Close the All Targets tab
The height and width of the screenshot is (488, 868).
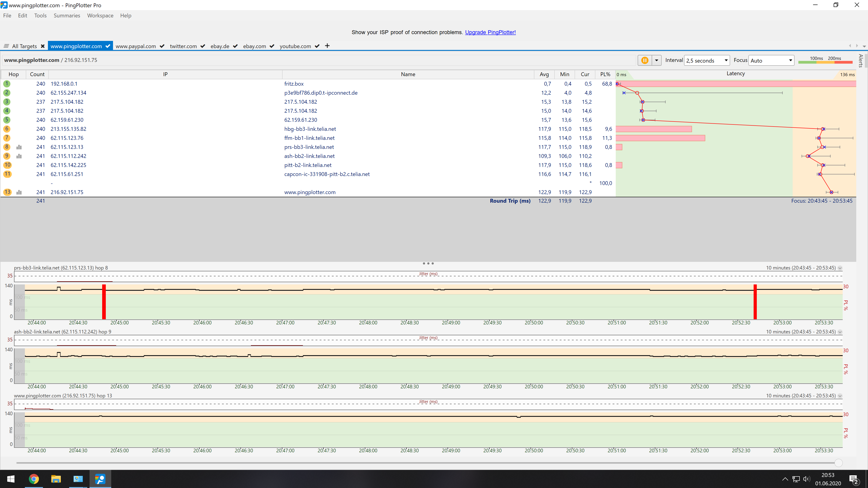tap(43, 46)
